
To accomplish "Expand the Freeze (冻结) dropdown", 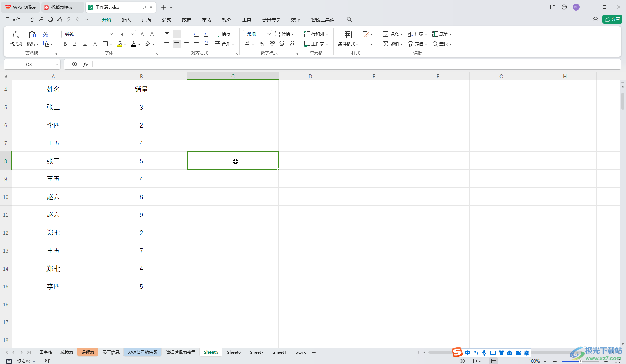I will tap(450, 34).
